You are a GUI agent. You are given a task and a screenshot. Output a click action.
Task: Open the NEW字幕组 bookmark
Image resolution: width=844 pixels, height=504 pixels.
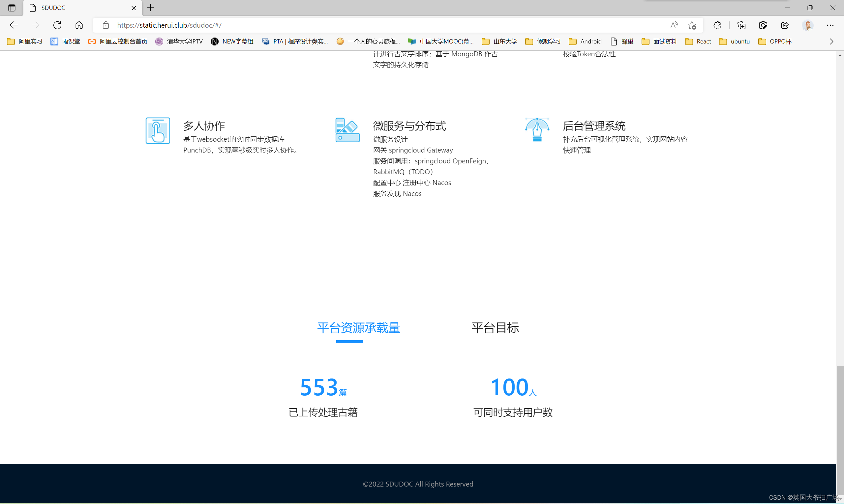point(232,42)
